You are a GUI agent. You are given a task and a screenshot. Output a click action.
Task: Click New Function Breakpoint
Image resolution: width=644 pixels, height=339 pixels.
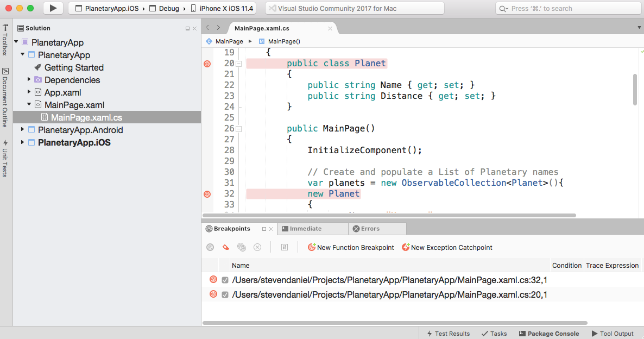coord(351,247)
